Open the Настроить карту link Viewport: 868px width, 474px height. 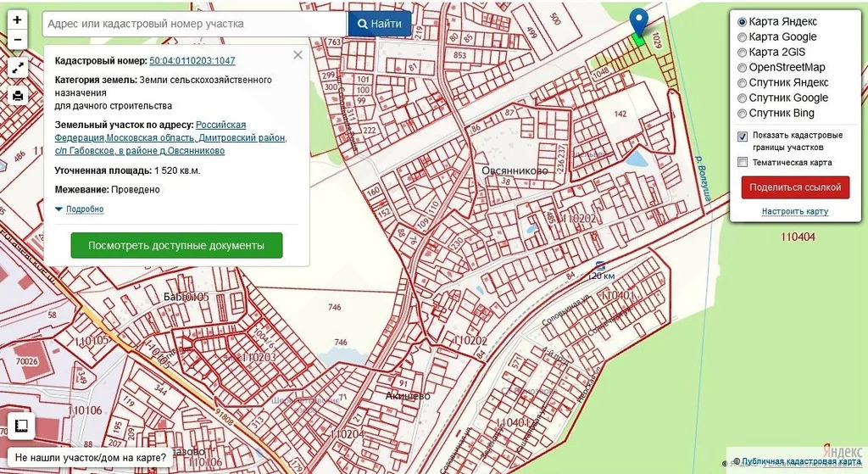[794, 211]
